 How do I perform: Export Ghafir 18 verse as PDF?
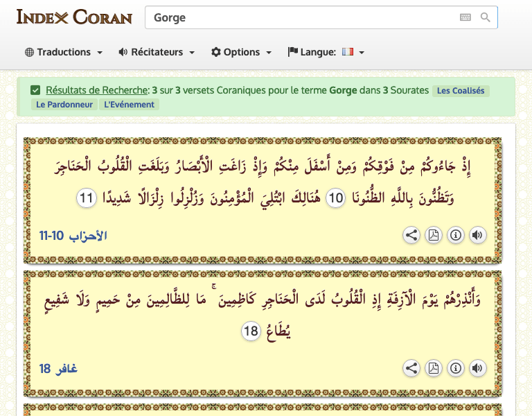(x=433, y=368)
